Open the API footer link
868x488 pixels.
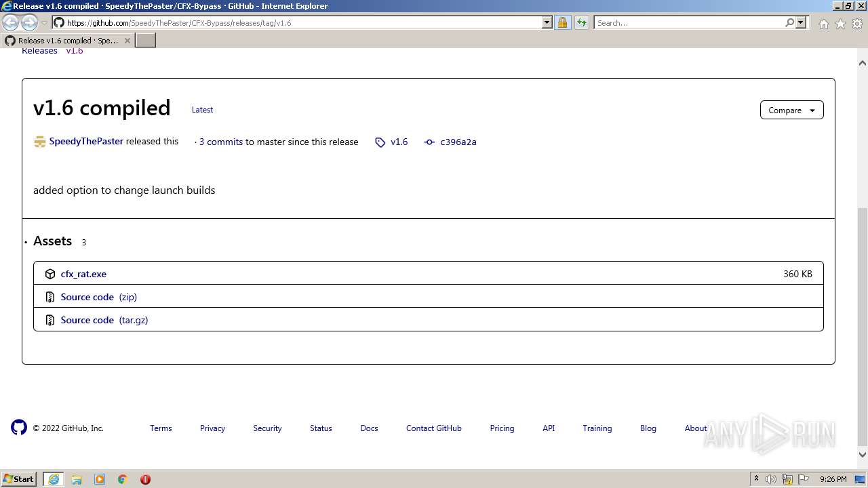pyautogui.click(x=549, y=428)
